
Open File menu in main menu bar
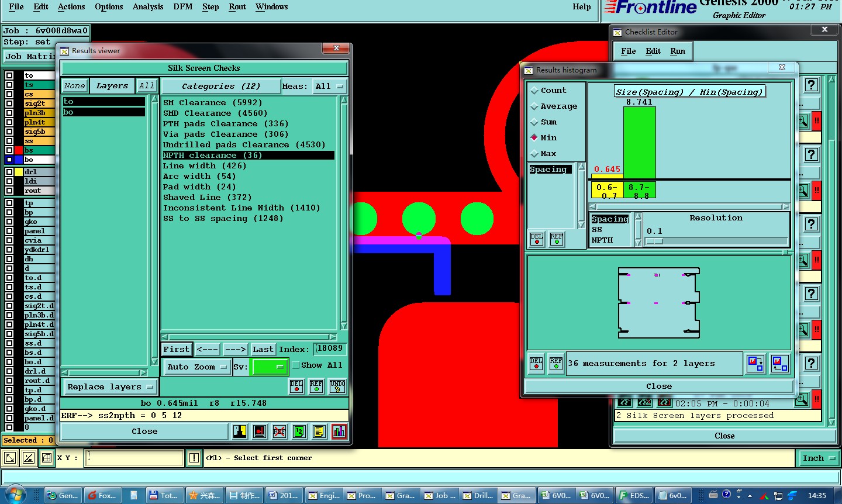[x=16, y=7]
